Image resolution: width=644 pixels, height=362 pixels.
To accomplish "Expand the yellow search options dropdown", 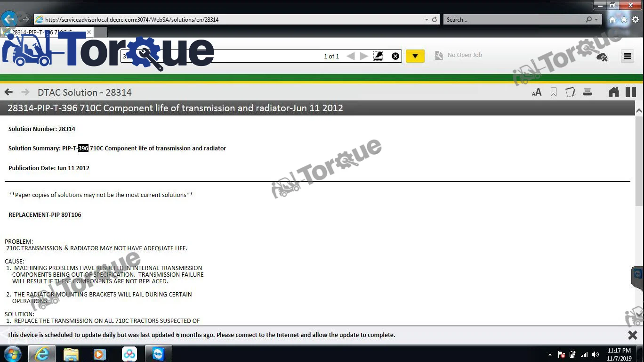I will pos(415,56).
